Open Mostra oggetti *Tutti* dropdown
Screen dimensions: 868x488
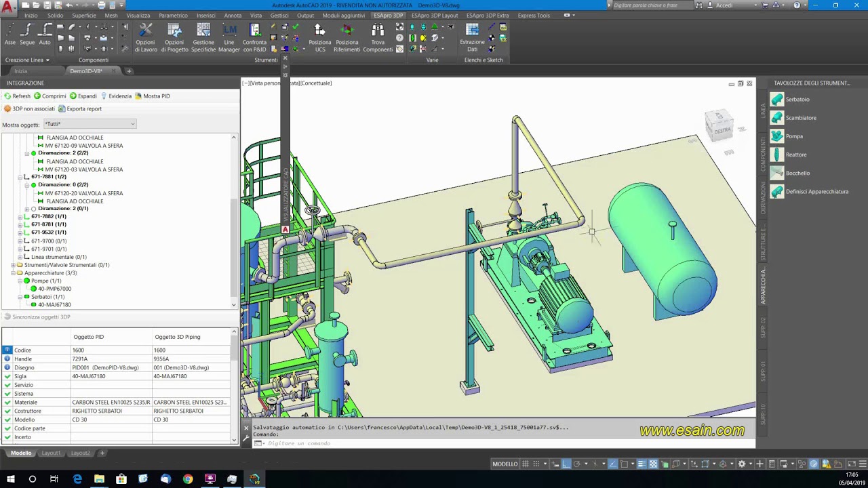90,124
